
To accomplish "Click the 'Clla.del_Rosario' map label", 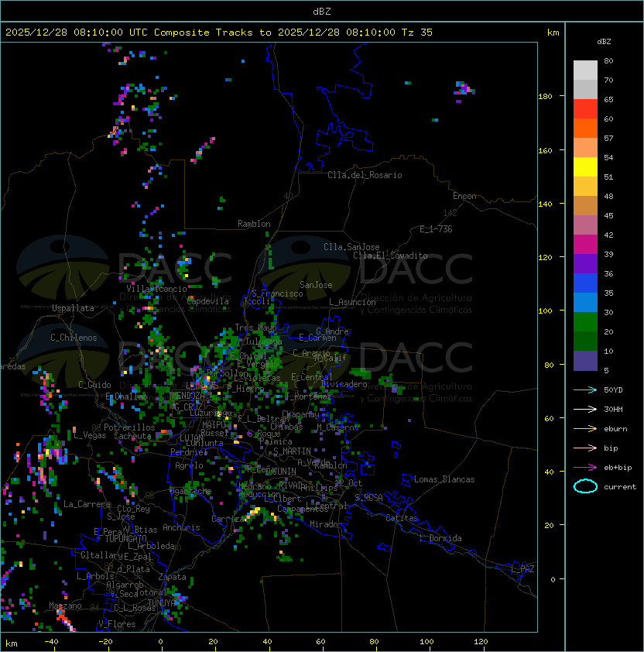I will [365, 175].
